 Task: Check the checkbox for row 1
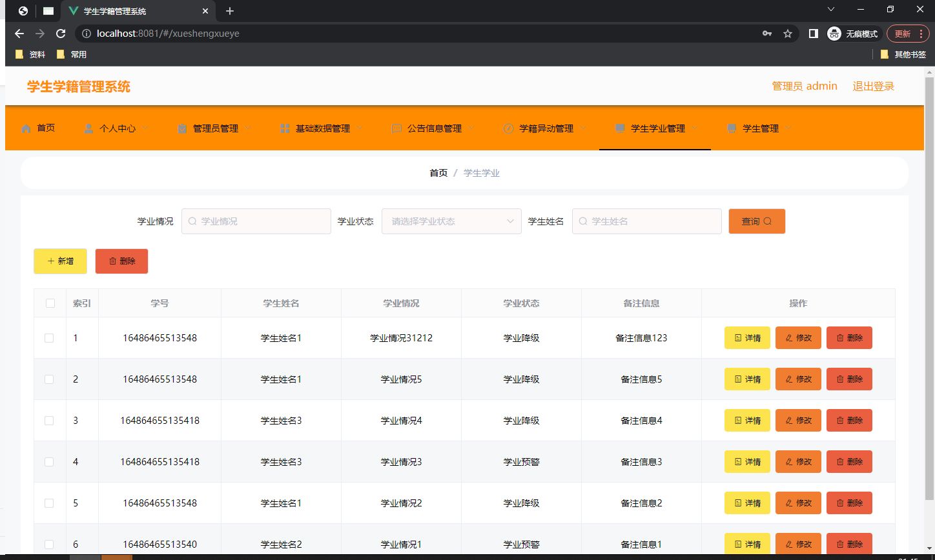49,338
